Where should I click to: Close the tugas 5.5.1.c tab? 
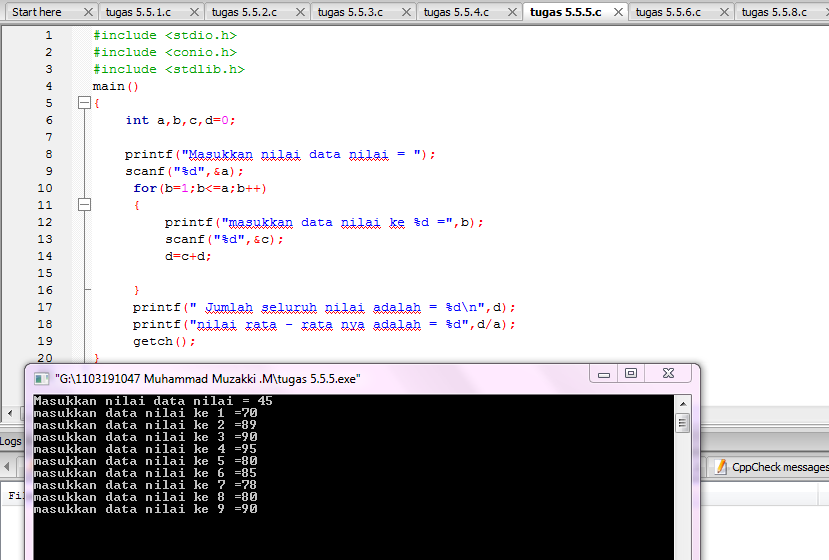195,12
